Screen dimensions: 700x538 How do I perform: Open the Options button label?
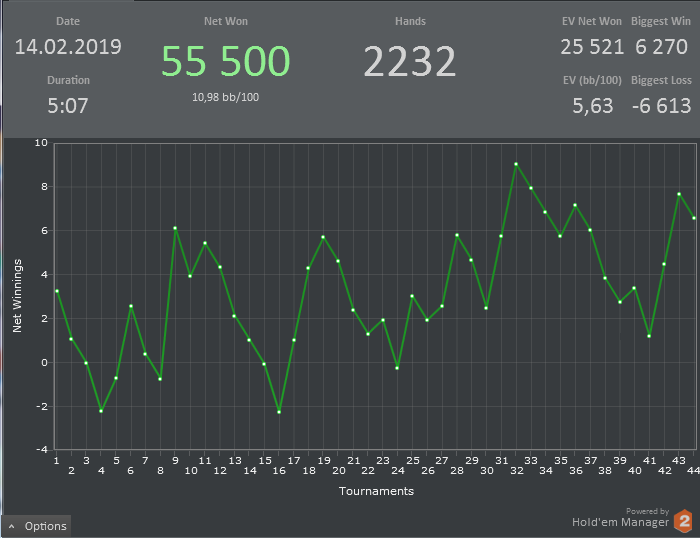point(46,526)
